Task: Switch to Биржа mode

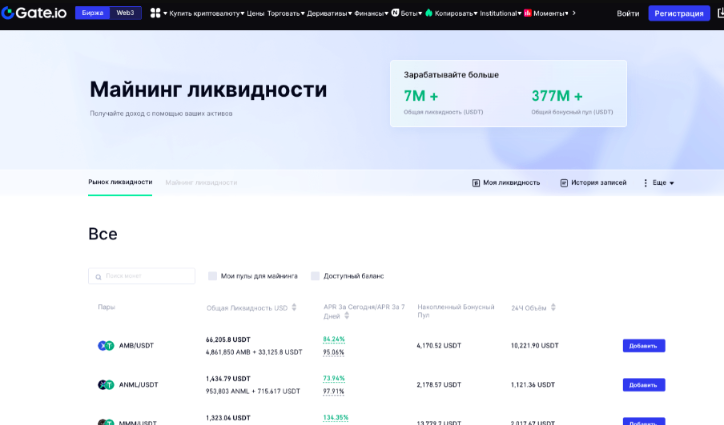Action: tap(92, 13)
